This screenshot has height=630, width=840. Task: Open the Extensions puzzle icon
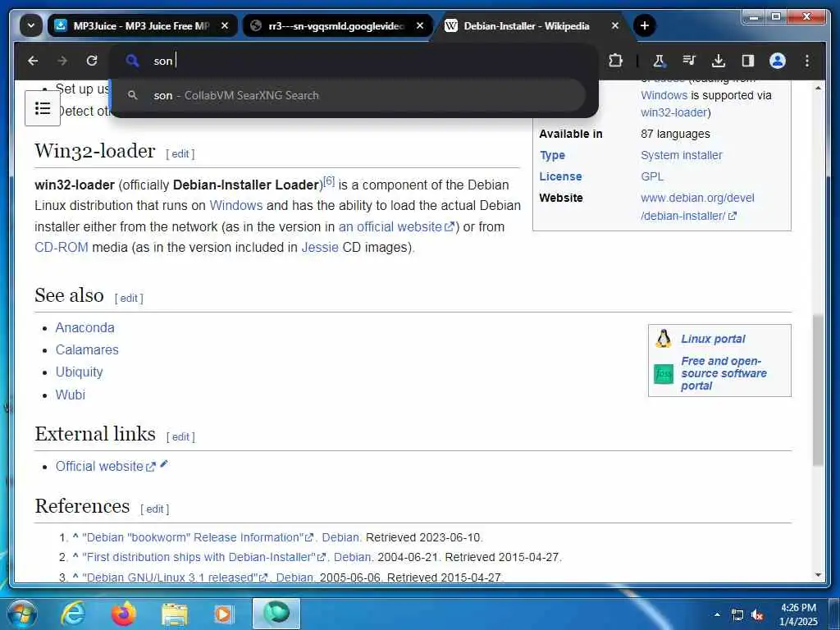[x=615, y=61]
